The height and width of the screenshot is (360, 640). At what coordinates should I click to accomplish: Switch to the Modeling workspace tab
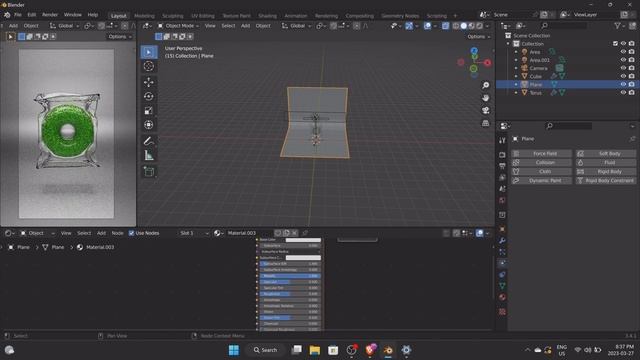click(144, 16)
